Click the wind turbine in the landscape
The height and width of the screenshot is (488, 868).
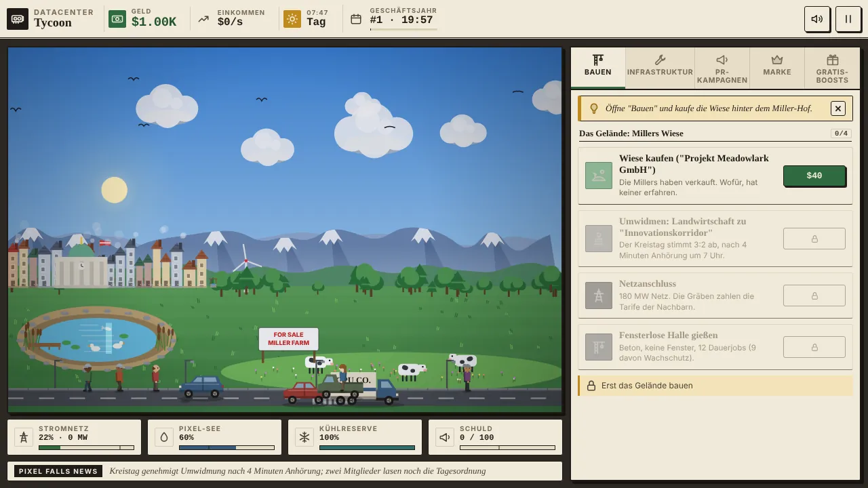pos(245,261)
